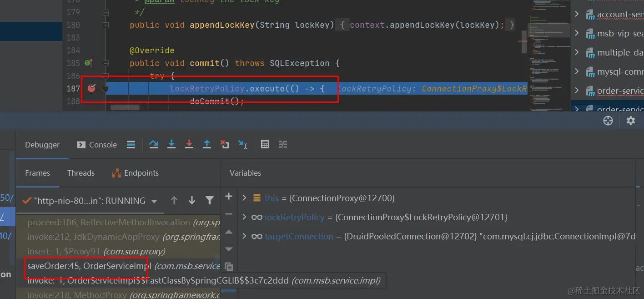Click the msb-vip-sea Maven module icon
The width and height of the screenshot is (644, 299).
point(590,34)
